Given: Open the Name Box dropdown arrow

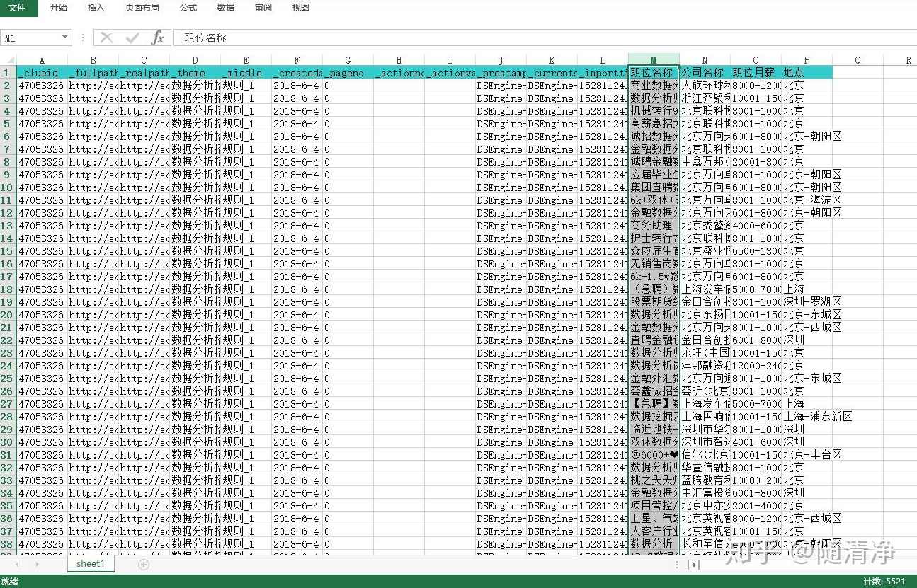Looking at the screenshot, I should 64,37.
